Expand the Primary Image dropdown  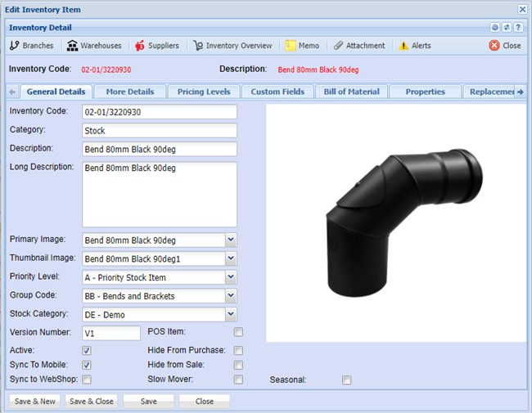230,240
